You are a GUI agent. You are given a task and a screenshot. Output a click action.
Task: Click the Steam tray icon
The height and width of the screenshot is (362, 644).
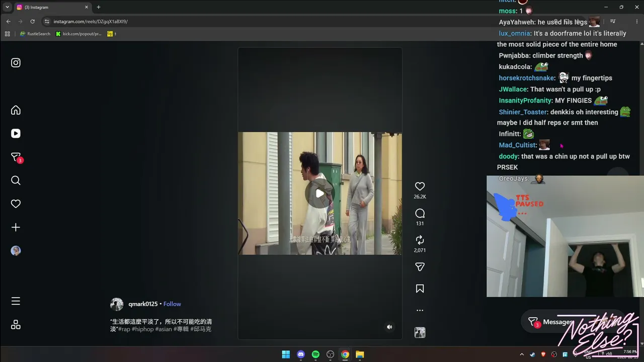click(x=533, y=354)
